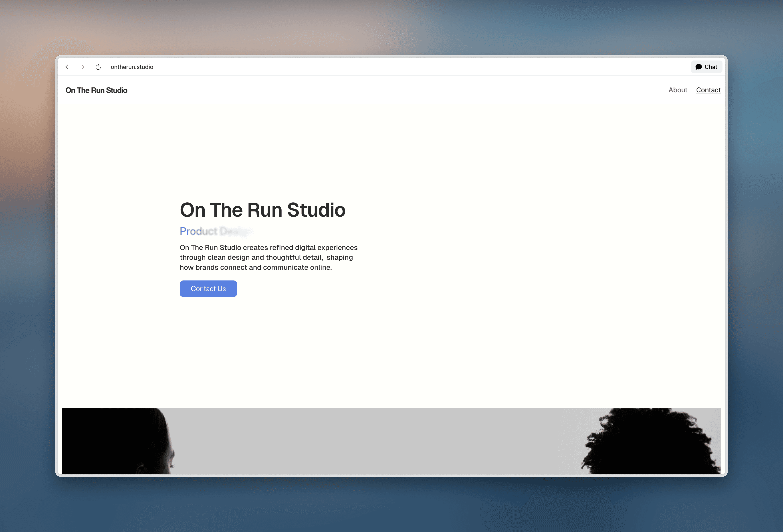Reload the page with refresh icon
Image resolution: width=783 pixels, height=532 pixels.
98,67
